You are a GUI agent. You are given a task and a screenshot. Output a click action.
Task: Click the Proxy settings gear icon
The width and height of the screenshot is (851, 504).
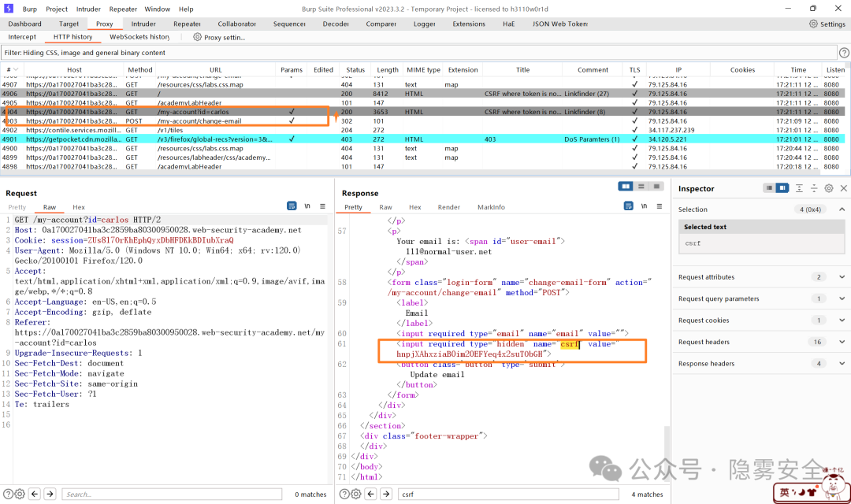point(197,37)
